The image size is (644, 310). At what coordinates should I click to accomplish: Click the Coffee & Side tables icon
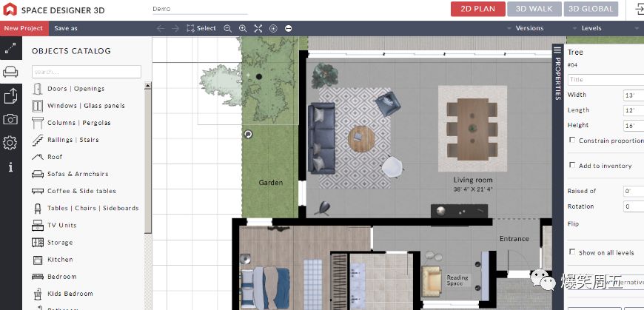pyautogui.click(x=38, y=191)
